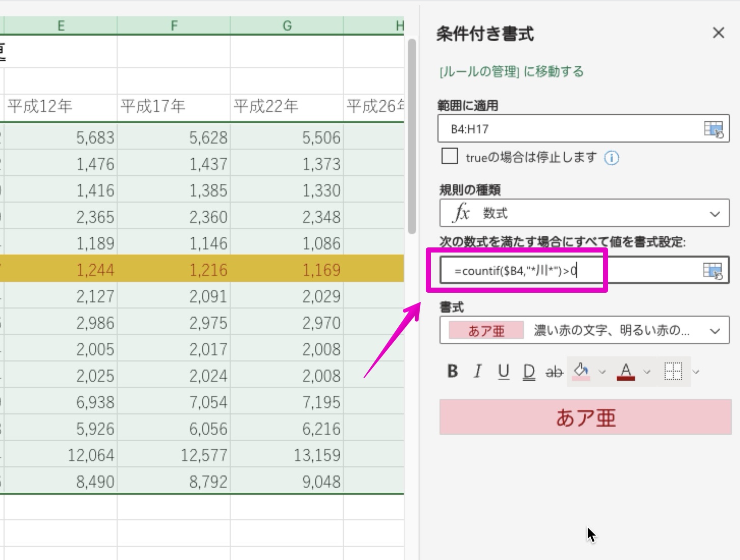This screenshot has height=560, width=740.
Task: Expand the font color options arrow
Action: click(x=647, y=372)
